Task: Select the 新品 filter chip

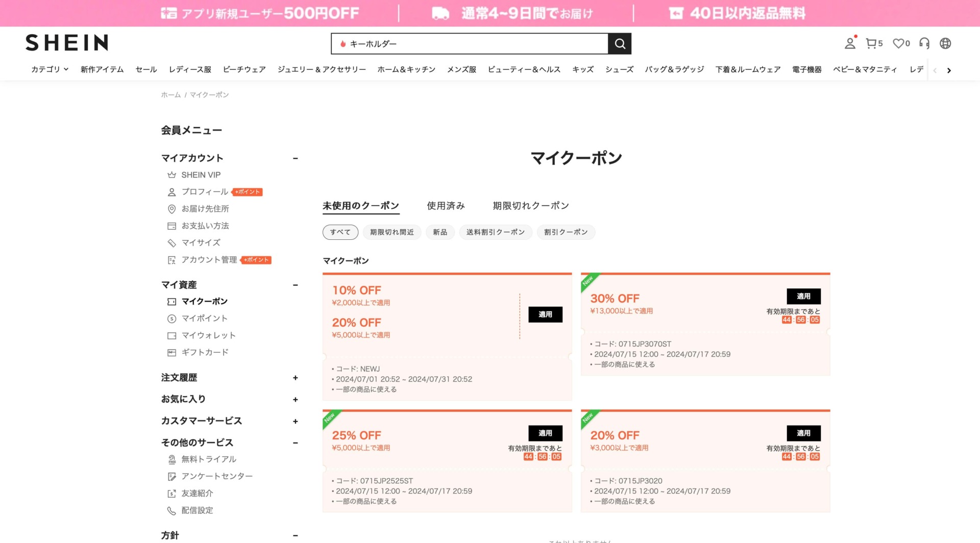Action: [x=440, y=232]
